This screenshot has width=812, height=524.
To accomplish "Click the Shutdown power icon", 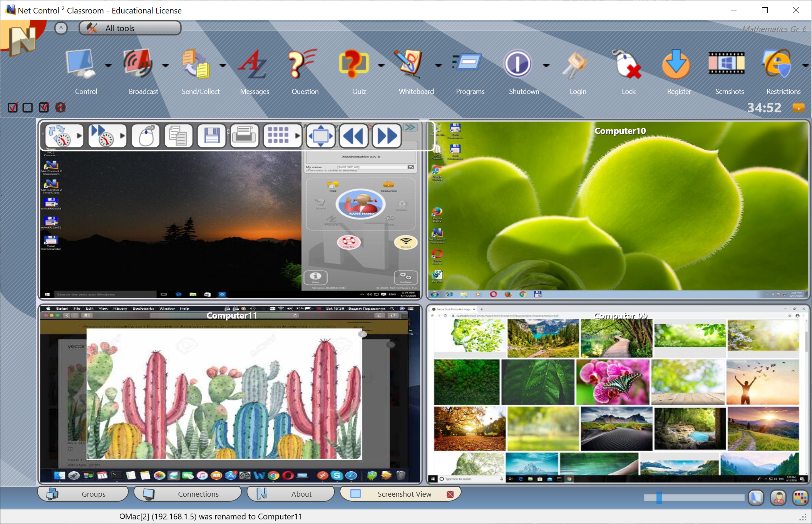I will (x=518, y=63).
